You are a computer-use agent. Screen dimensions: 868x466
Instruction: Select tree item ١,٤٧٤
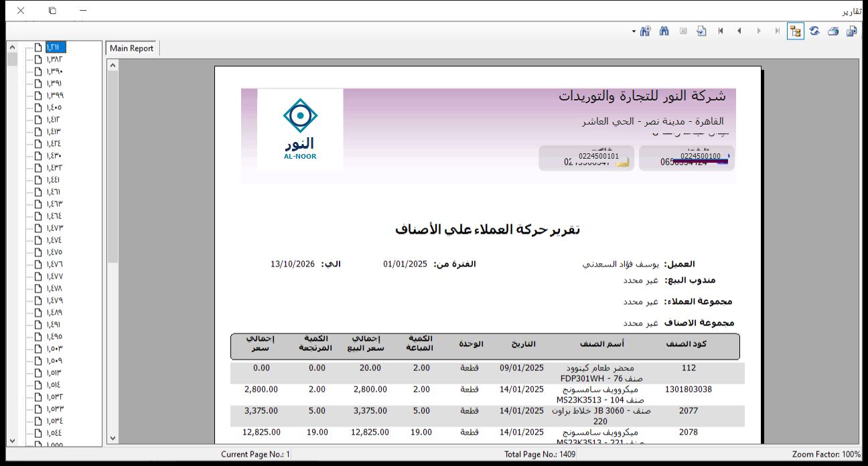54,240
